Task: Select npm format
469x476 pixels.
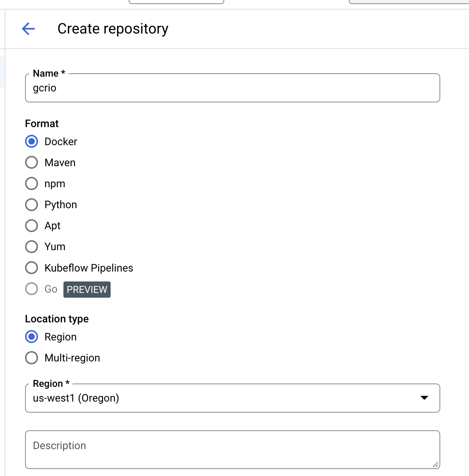Action: pos(32,183)
